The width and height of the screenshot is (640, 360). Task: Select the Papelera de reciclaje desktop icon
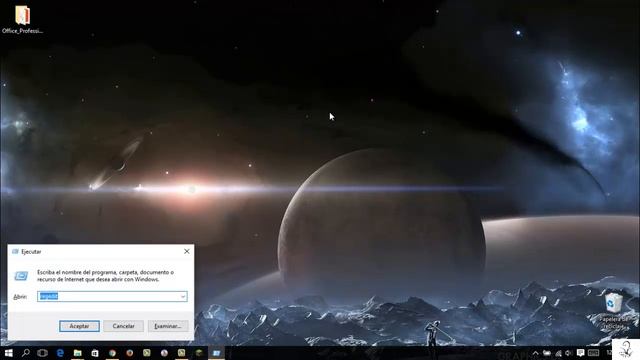(x=614, y=312)
